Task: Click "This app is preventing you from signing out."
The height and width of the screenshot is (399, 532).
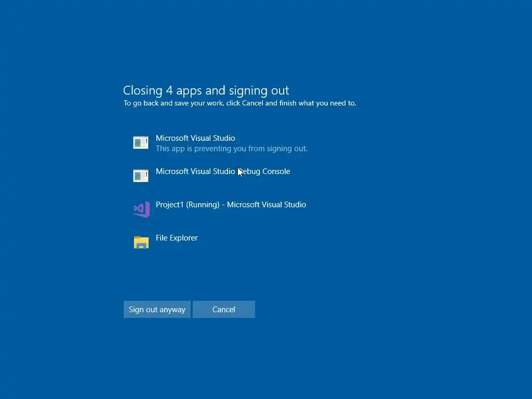Action: pos(231,149)
